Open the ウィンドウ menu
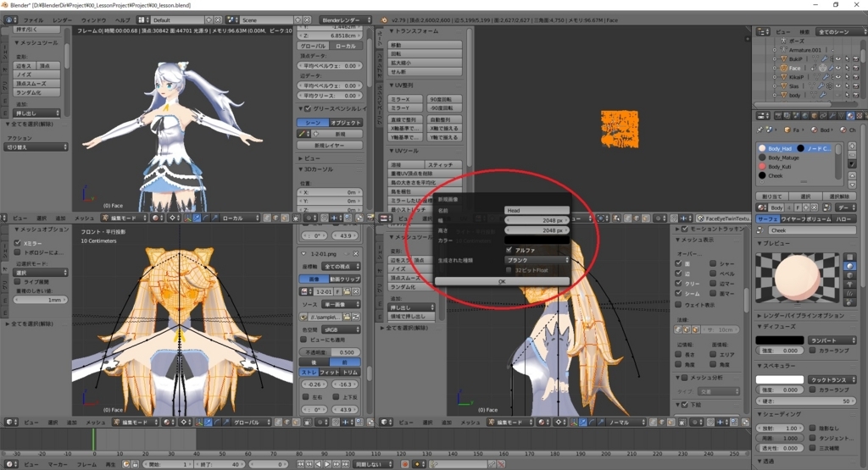 click(x=93, y=20)
